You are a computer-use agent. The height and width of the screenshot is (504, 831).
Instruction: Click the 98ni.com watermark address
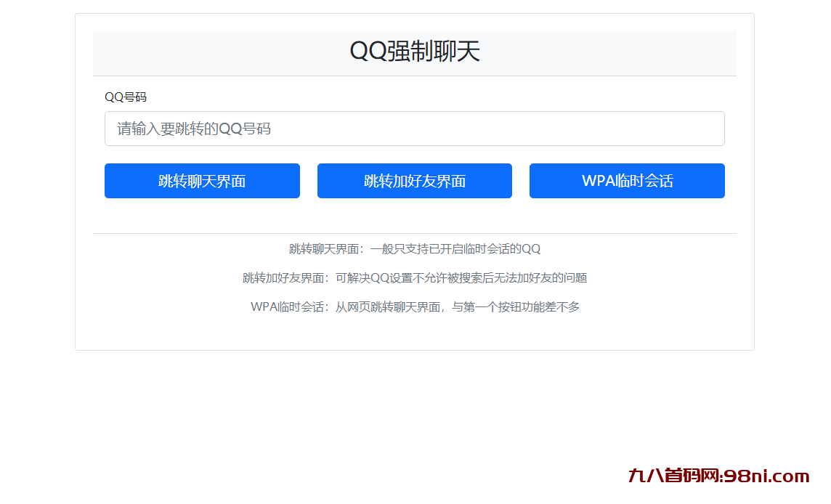(766, 476)
